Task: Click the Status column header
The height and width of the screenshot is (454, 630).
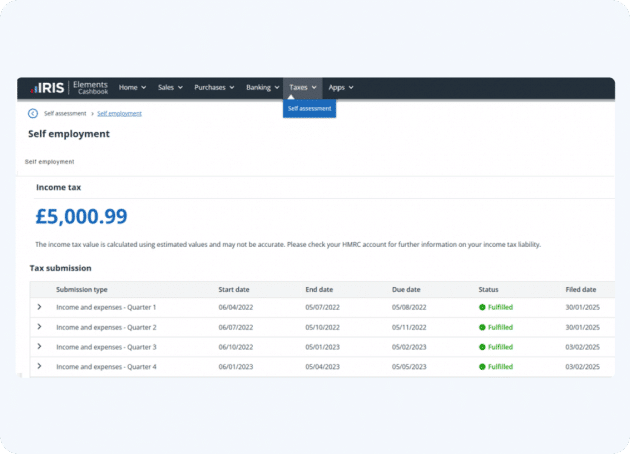Action: coord(488,290)
